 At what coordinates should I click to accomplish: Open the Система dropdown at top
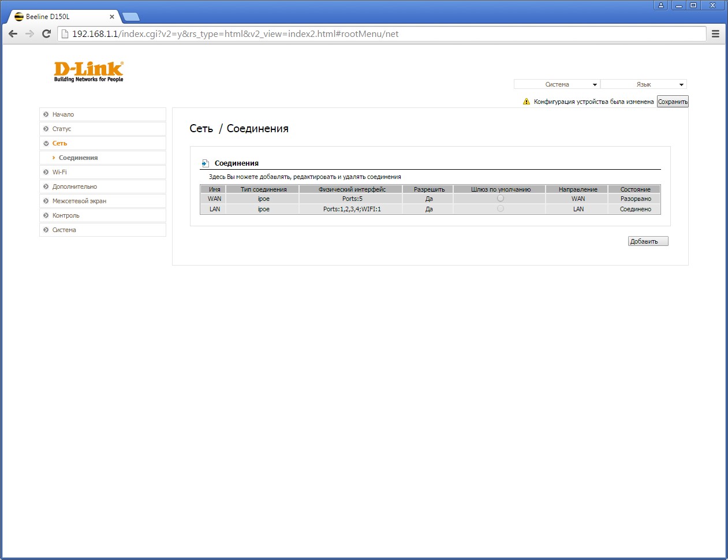557,84
